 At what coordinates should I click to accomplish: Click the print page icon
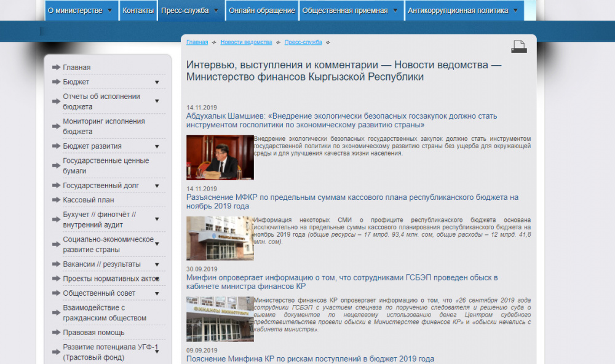520,45
